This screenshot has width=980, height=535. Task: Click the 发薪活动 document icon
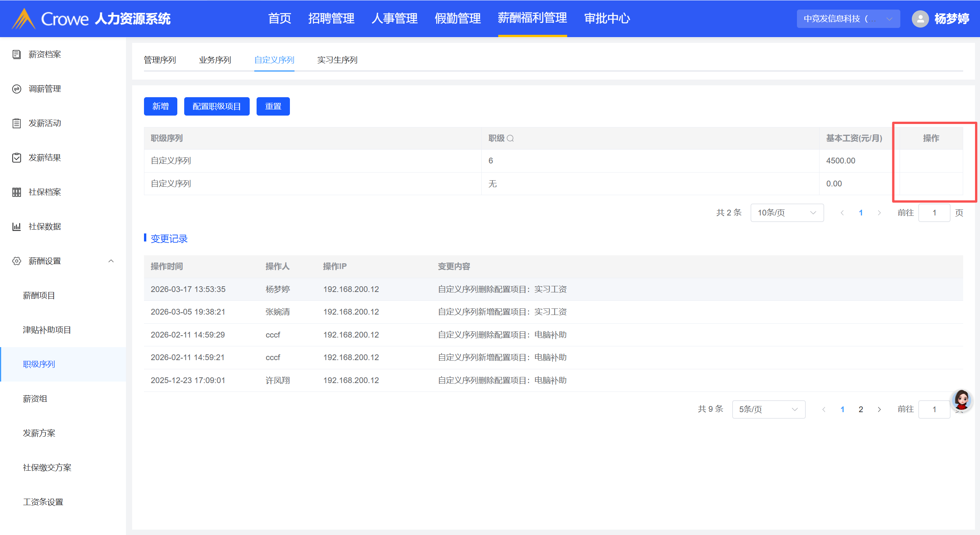pos(16,123)
